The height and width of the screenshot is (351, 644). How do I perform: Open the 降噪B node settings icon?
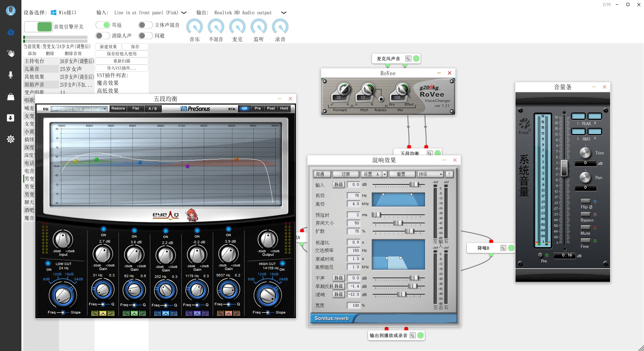tap(503, 248)
